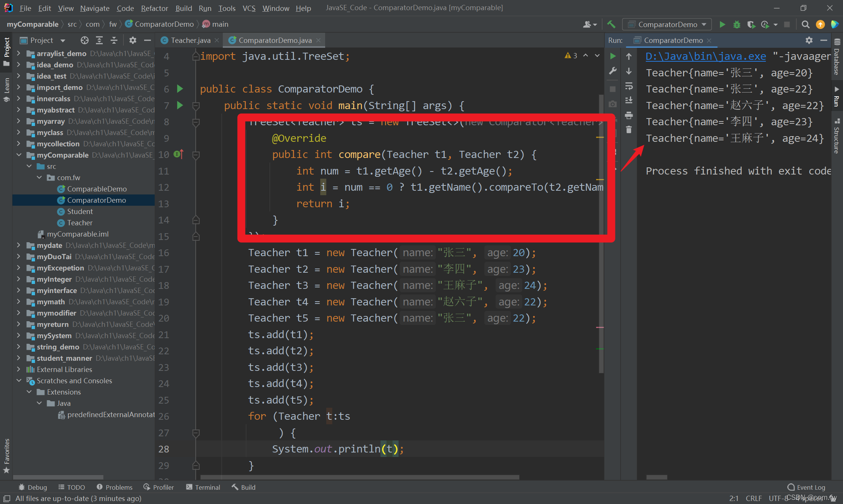843x504 pixels.
Task: Click the Collapse All icon in Project panel
Action: coord(114,40)
